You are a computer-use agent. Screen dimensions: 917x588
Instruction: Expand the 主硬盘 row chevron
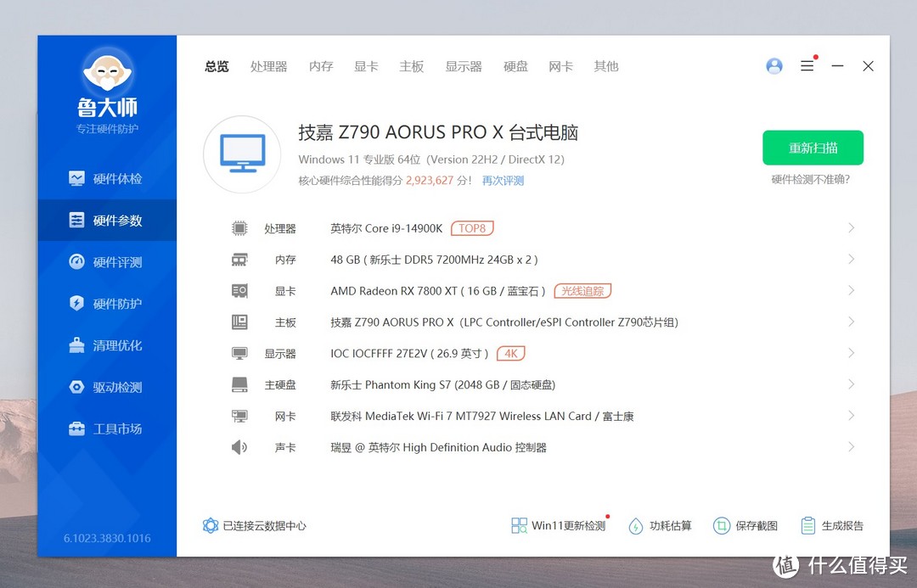click(852, 384)
